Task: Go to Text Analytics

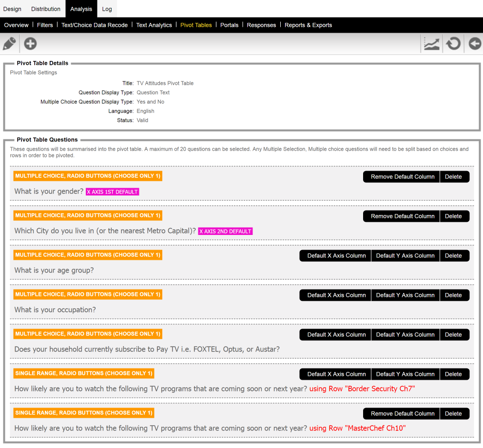Action: (x=154, y=25)
